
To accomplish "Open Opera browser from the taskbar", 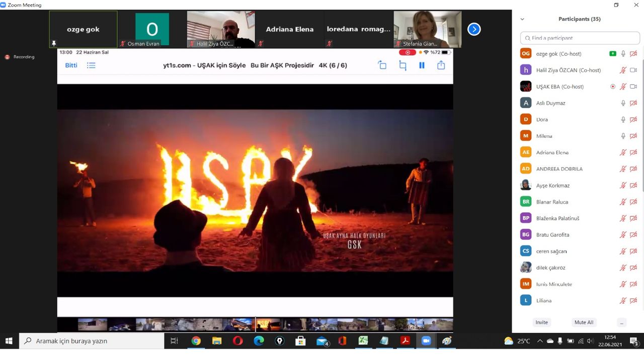I will [x=238, y=341].
